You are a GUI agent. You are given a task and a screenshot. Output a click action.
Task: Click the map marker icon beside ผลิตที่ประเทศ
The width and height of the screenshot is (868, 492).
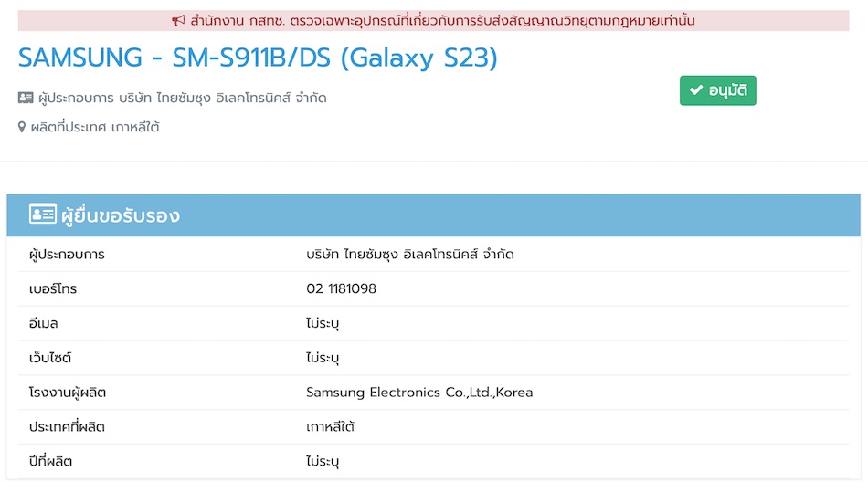pos(23,128)
